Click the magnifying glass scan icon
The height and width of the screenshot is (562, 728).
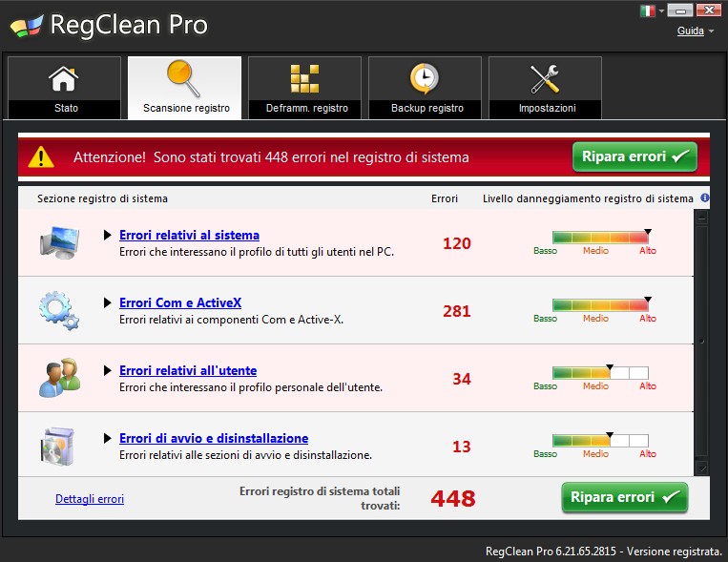tap(184, 78)
